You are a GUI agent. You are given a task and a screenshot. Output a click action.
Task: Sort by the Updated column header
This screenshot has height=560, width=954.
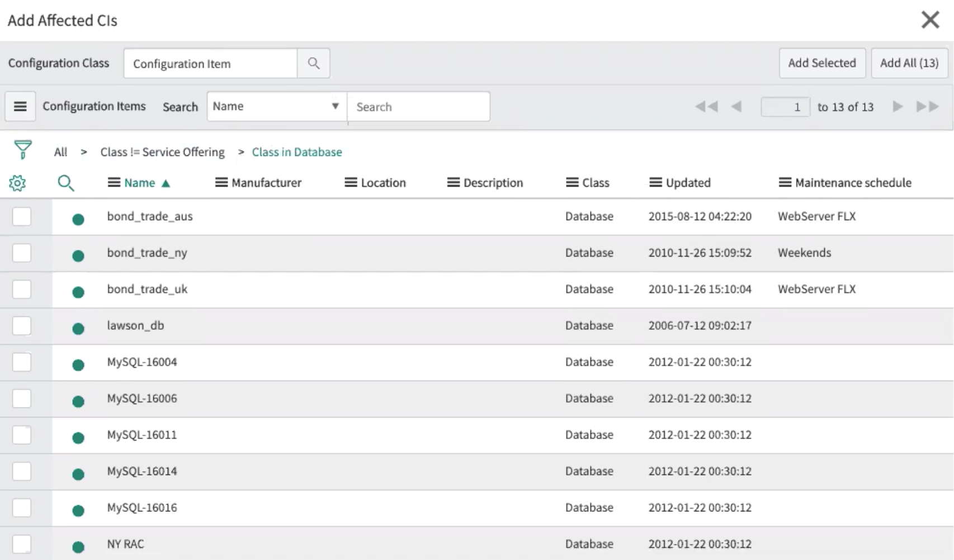tap(688, 183)
